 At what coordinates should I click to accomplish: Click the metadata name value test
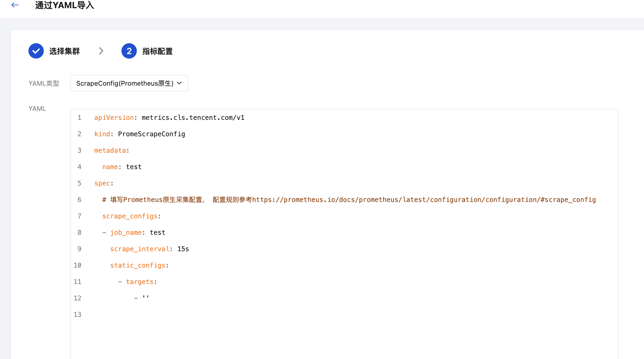134,167
